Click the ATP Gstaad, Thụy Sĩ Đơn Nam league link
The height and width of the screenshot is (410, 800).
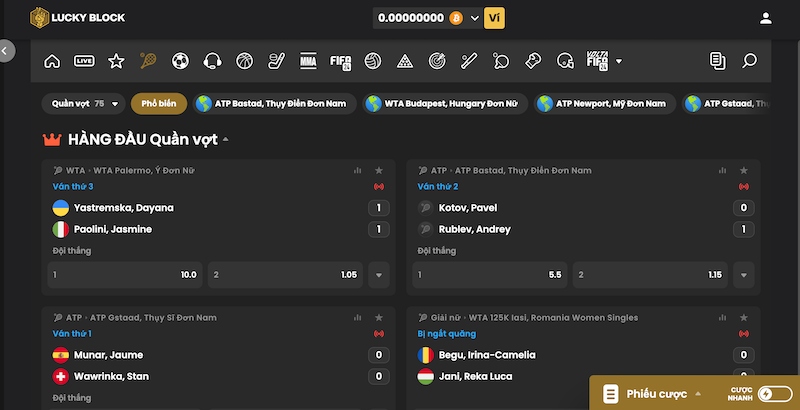pos(154,318)
